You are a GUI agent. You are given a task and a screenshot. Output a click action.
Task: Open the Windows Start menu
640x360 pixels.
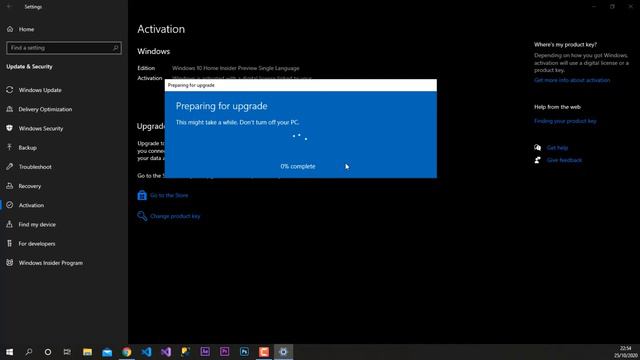(9, 352)
